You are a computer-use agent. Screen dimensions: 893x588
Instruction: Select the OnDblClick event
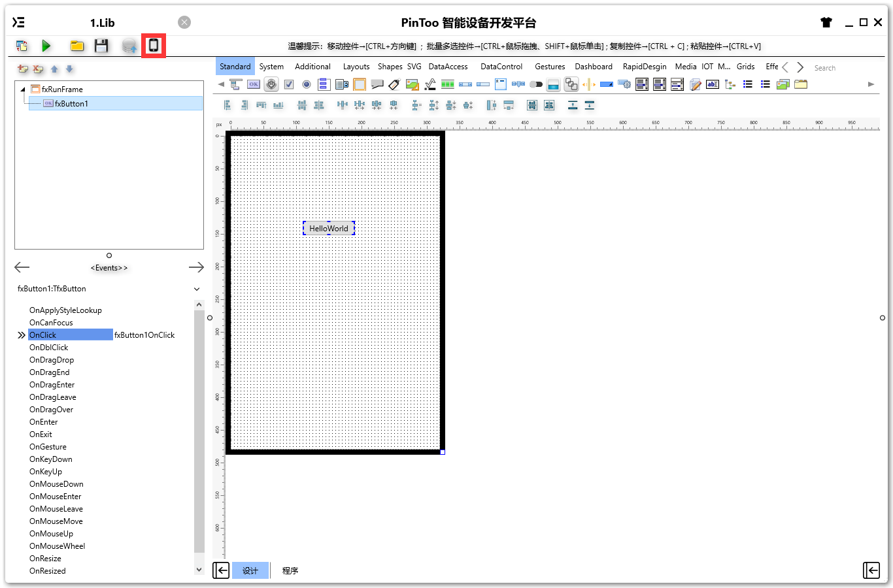(48, 348)
